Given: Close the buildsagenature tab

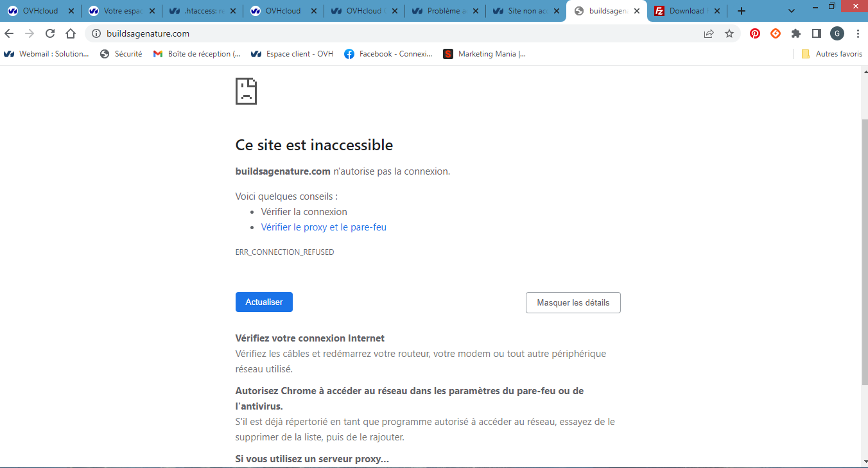Looking at the screenshot, I should [637, 11].
